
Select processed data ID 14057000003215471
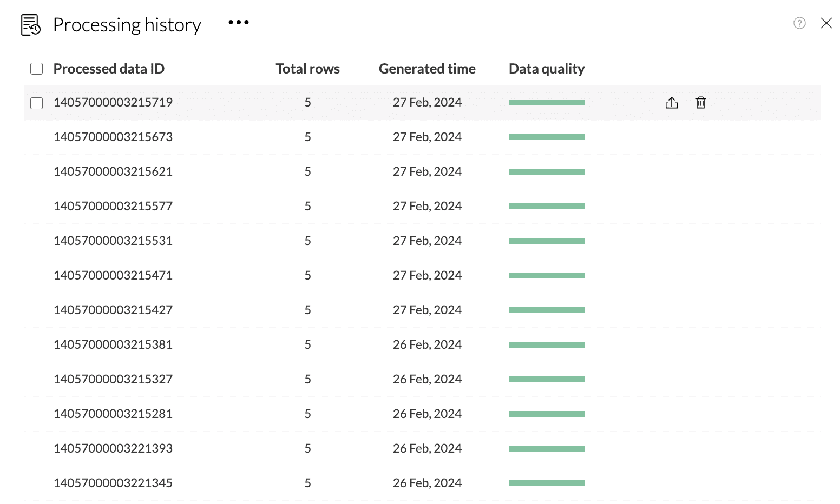pos(113,276)
